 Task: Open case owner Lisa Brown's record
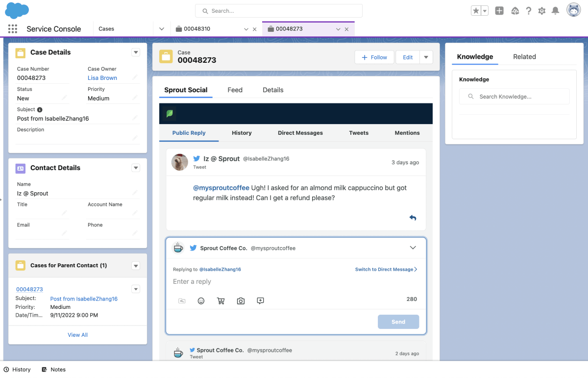click(102, 77)
